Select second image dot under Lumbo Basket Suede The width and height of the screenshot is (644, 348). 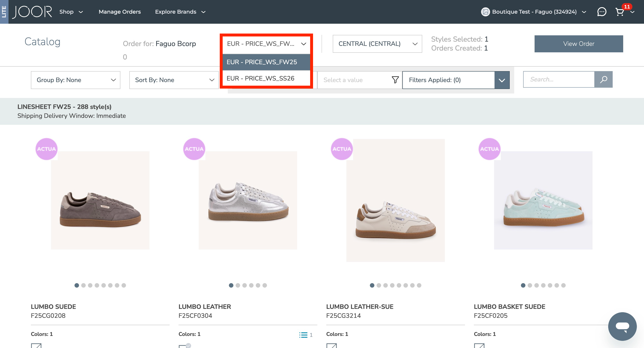point(530,285)
